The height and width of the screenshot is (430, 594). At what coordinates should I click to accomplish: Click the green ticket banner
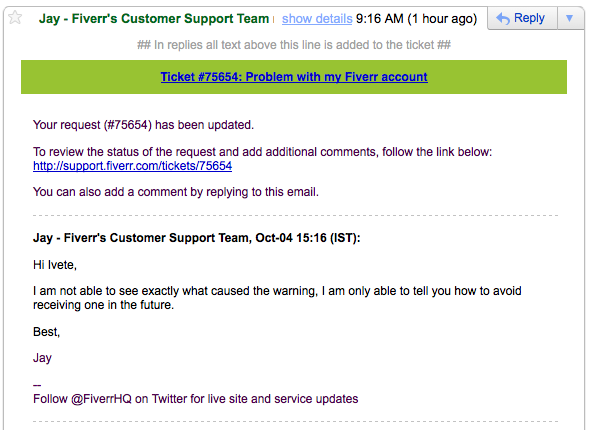click(x=294, y=77)
